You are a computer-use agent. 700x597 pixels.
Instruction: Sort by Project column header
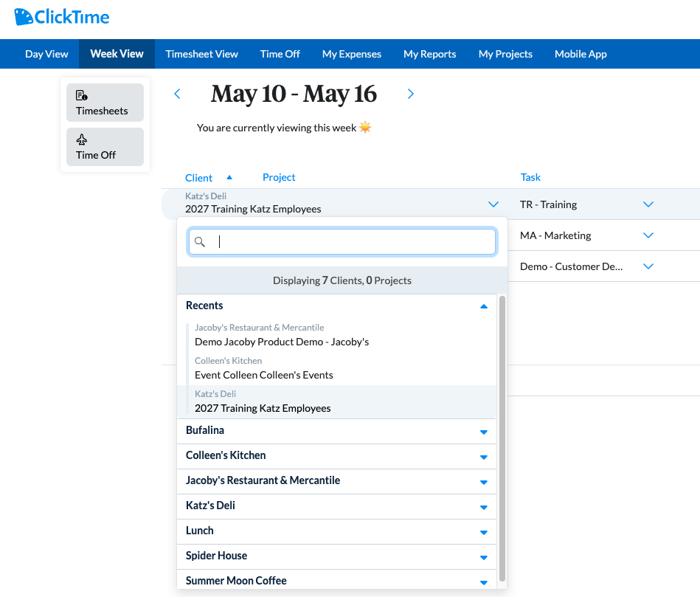coord(279,177)
